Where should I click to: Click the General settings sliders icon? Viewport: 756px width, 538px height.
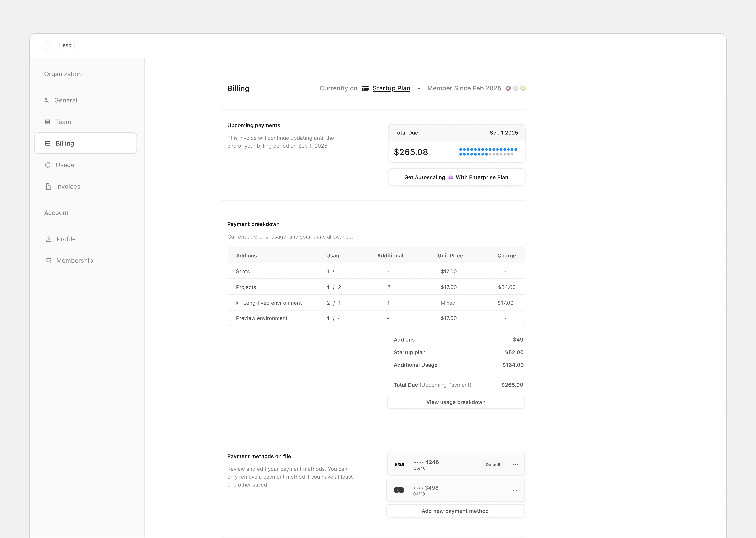[47, 100]
